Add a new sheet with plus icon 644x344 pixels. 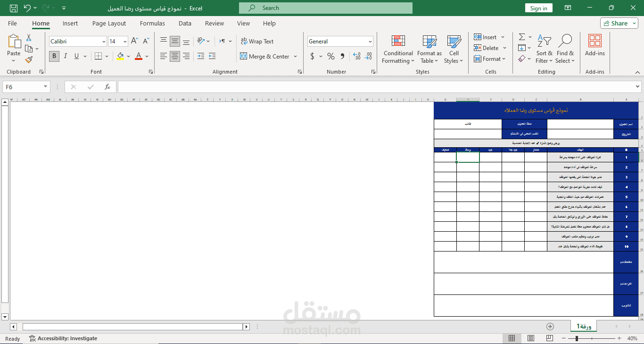[550, 327]
